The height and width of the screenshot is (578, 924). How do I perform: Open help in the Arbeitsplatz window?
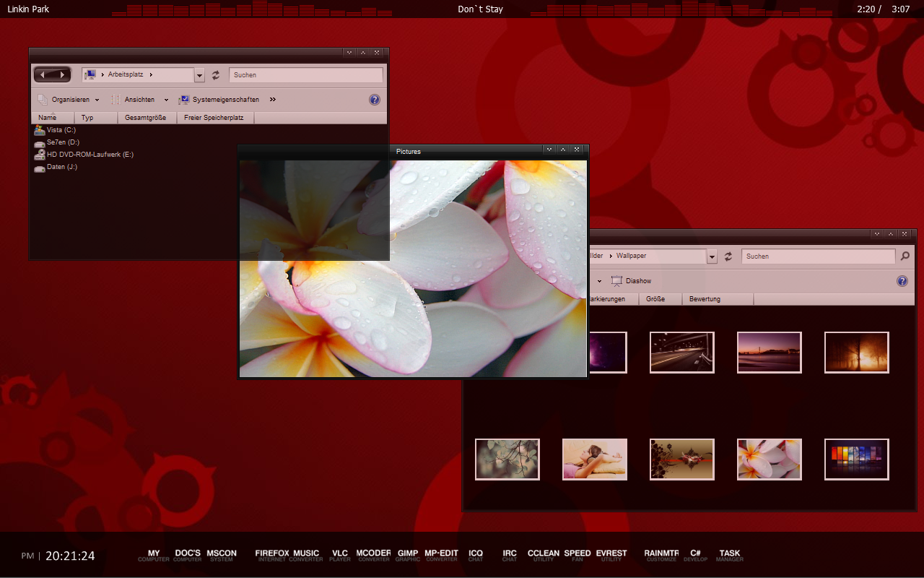374,100
